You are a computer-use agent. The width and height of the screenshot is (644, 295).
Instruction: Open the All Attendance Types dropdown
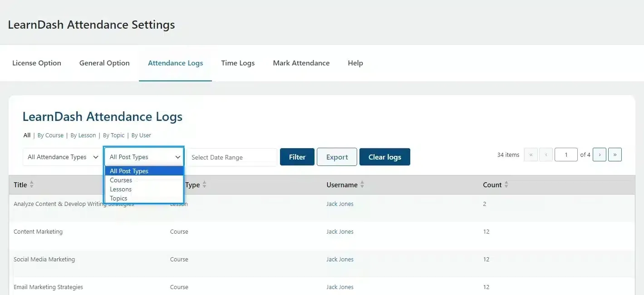(62, 157)
